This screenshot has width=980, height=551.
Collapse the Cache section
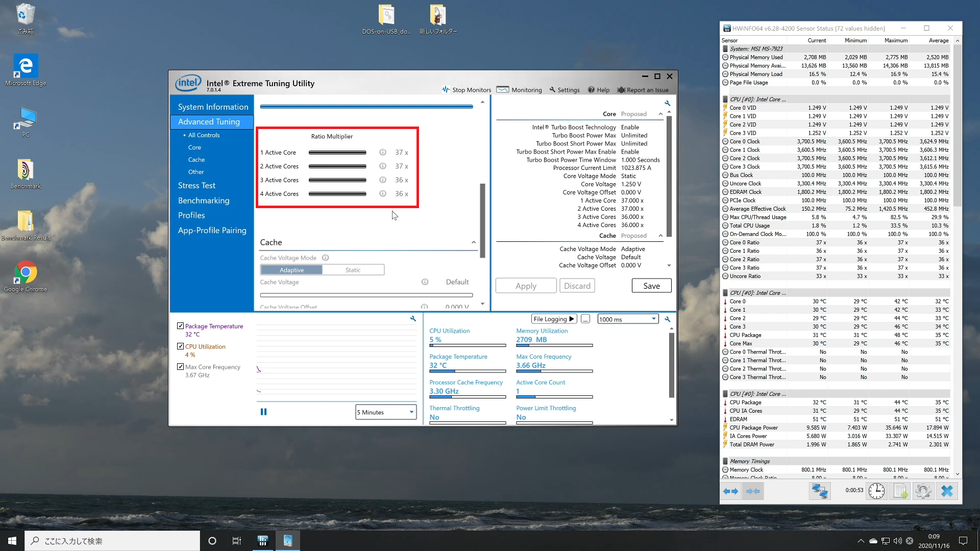click(x=473, y=242)
